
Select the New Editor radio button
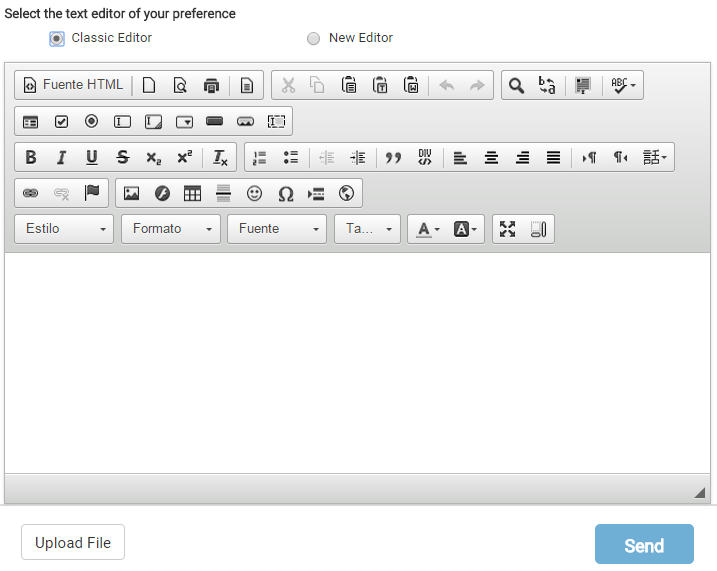tap(314, 38)
